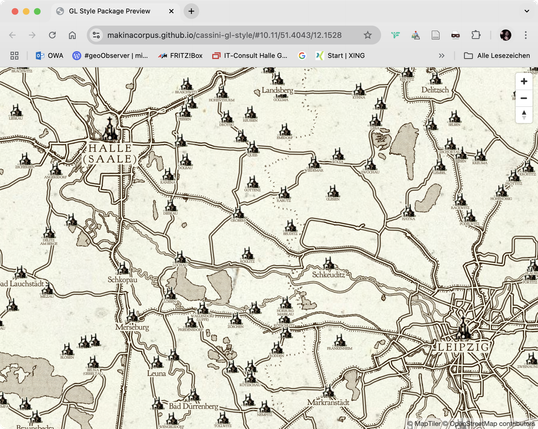Zoom in the map with plus button

coord(524,81)
